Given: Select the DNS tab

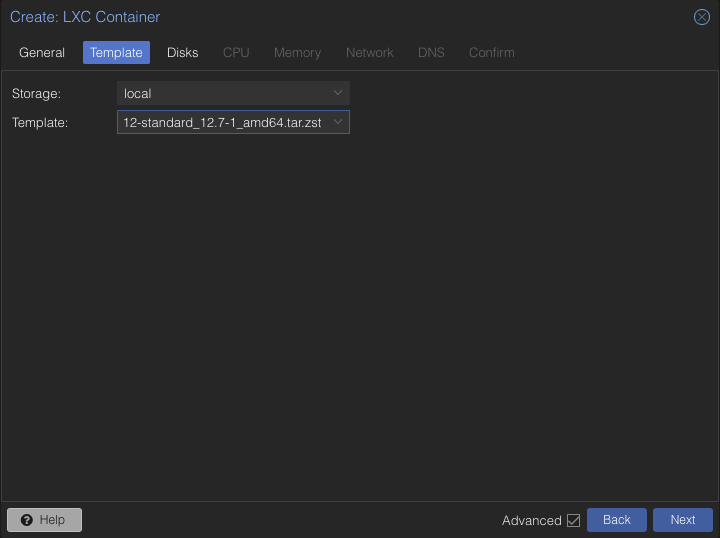Looking at the screenshot, I should click(x=431, y=52).
